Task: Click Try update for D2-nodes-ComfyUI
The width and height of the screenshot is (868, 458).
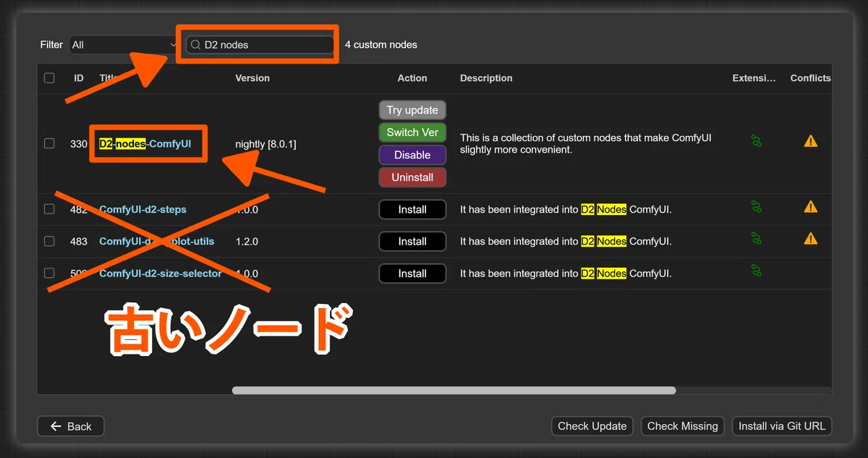Action: [x=412, y=110]
